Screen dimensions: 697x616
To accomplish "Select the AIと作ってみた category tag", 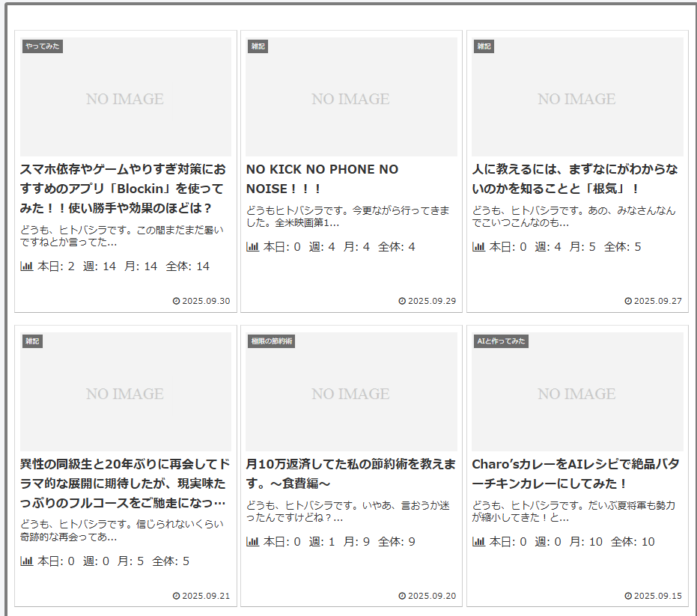I will 501,341.
